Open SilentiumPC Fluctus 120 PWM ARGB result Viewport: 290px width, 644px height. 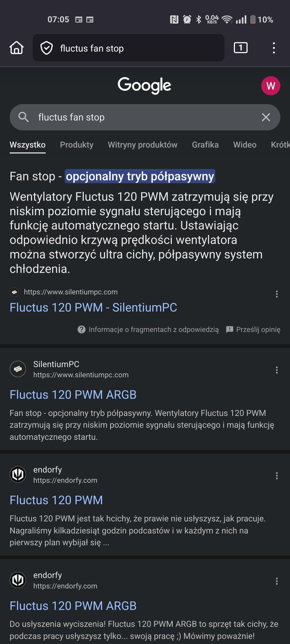(x=73, y=395)
